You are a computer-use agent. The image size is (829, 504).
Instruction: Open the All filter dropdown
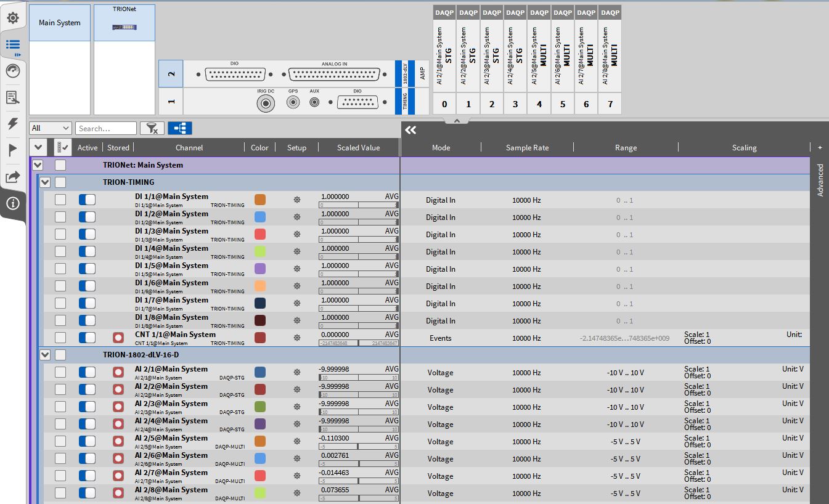51,128
